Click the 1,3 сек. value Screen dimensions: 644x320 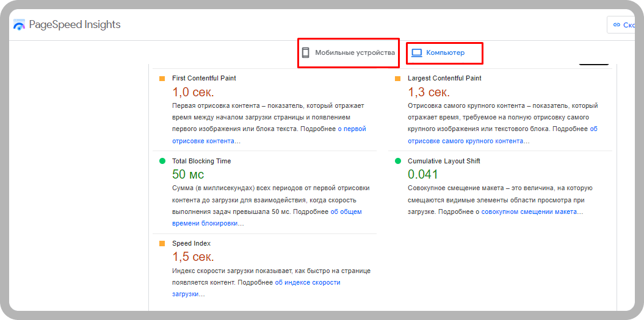[x=429, y=92]
